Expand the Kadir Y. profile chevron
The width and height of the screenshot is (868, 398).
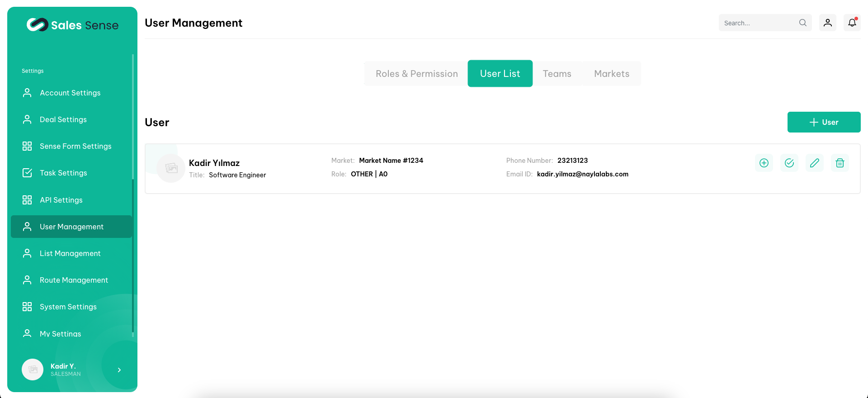(119, 370)
